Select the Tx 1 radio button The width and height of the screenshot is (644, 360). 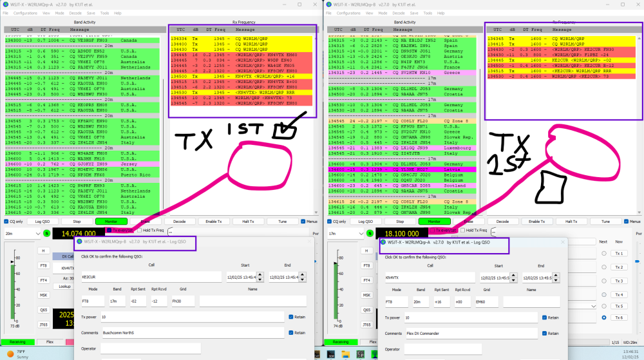pos(604,254)
